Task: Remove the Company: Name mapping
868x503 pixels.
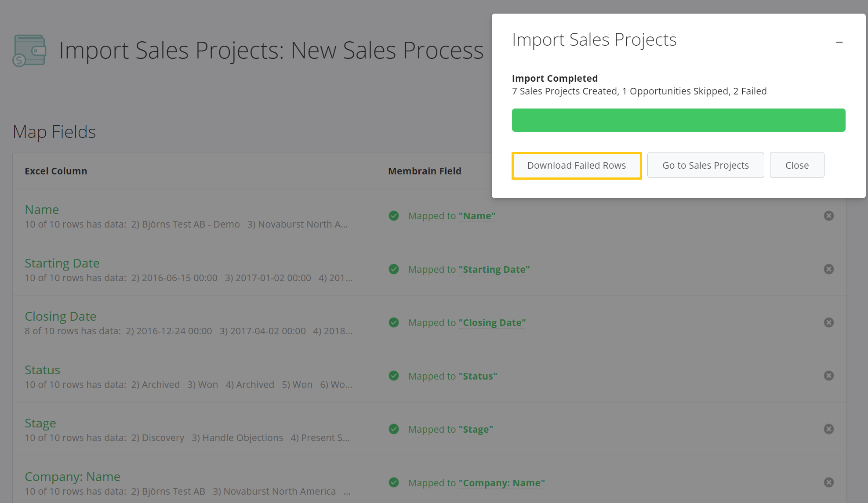Action: (x=828, y=482)
